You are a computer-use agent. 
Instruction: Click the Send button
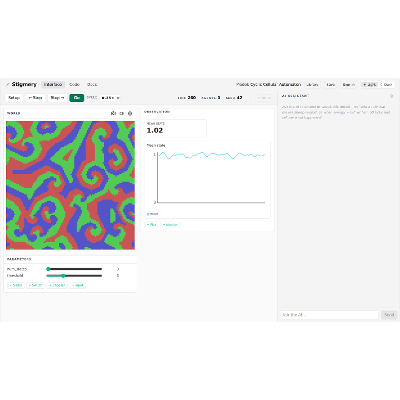point(389,315)
